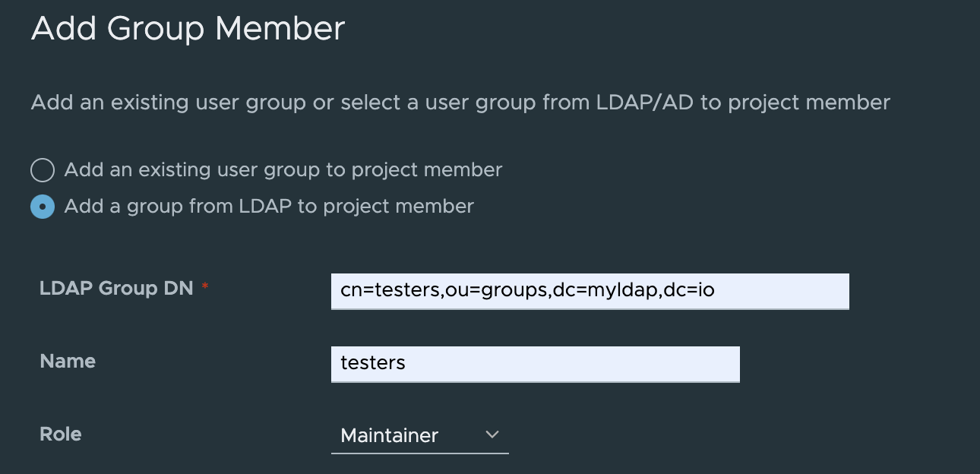Click the Name field label
The height and width of the screenshot is (474, 980).
tap(68, 362)
